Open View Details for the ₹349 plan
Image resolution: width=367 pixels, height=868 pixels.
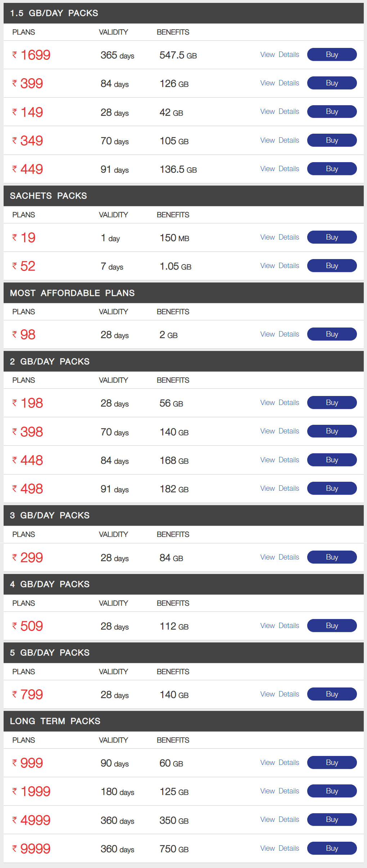coord(279,140)
